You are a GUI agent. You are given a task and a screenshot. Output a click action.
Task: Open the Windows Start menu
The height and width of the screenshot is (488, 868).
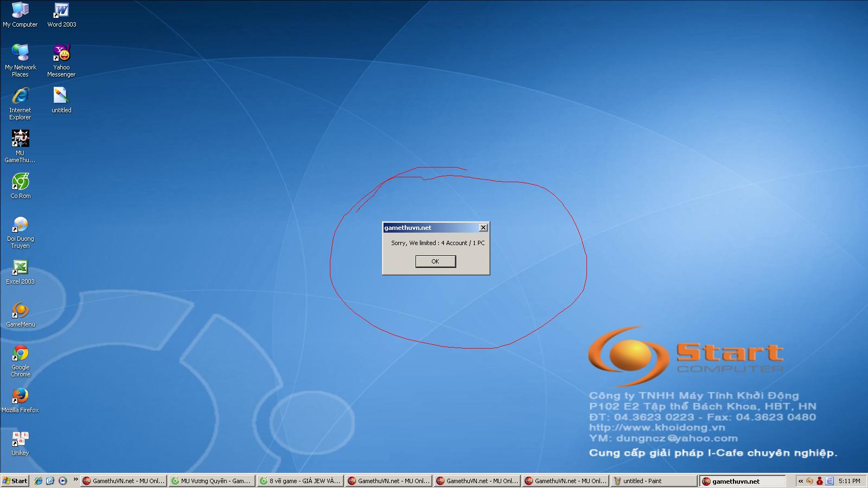(15, 481)
